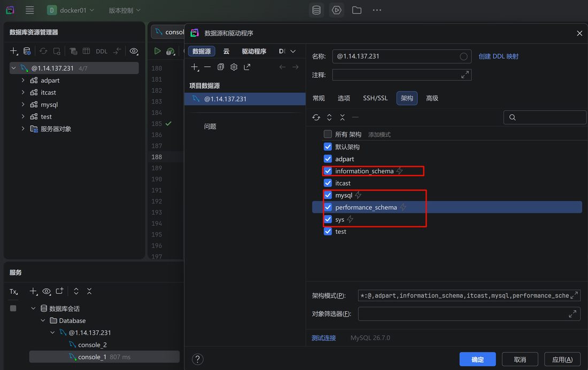
Task: Uncheck the adpart schema checkbox
Action: [x=328, y=159]
